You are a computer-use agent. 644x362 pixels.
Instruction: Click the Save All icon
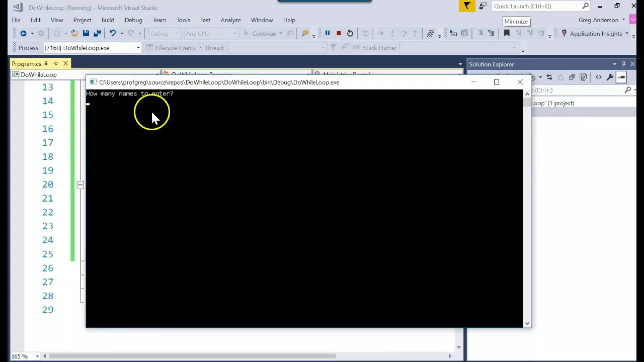coord(97,34)
